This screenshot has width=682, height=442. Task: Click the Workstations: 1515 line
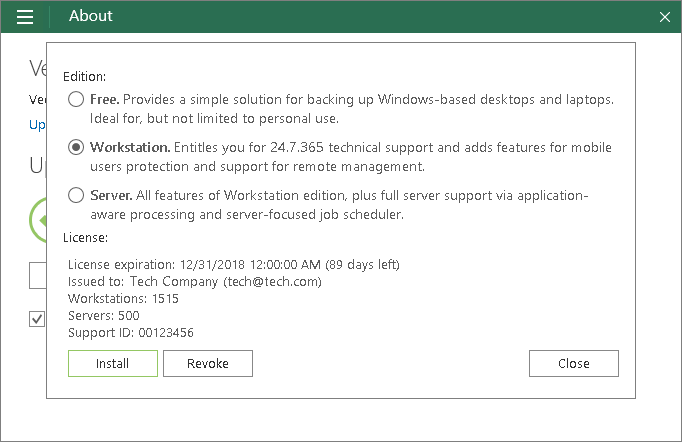pos(123,298)
